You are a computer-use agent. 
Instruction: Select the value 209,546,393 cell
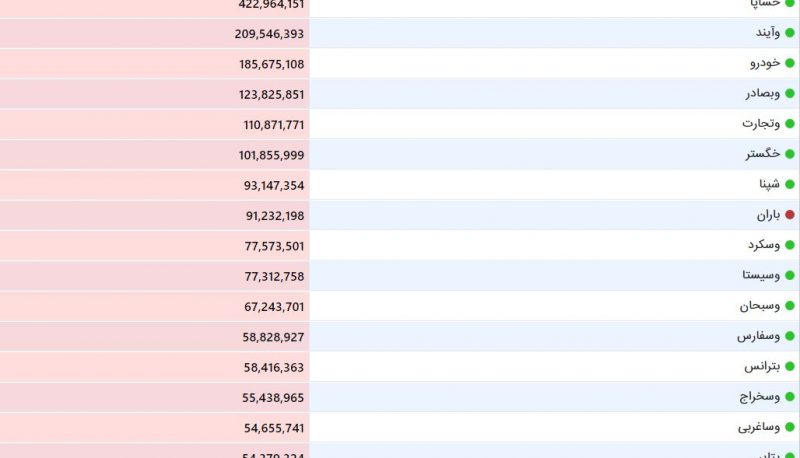point(154,34)
